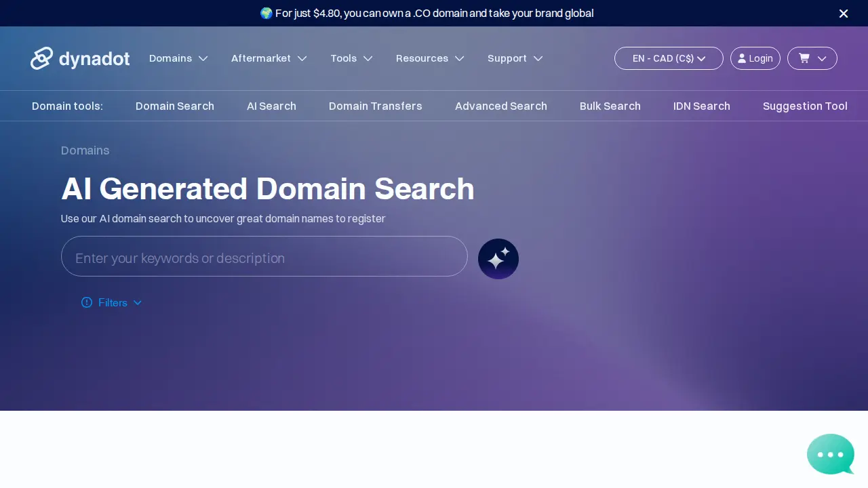868x488 pixels.
Task: Open the Suggestion Tool
Action: pos(805,106)
